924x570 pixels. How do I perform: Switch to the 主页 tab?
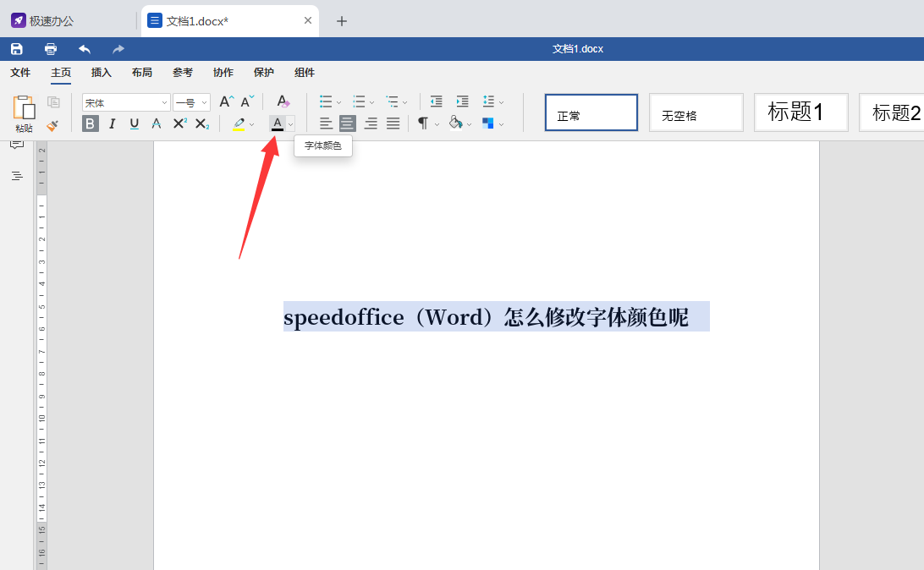tap(61, 73)
